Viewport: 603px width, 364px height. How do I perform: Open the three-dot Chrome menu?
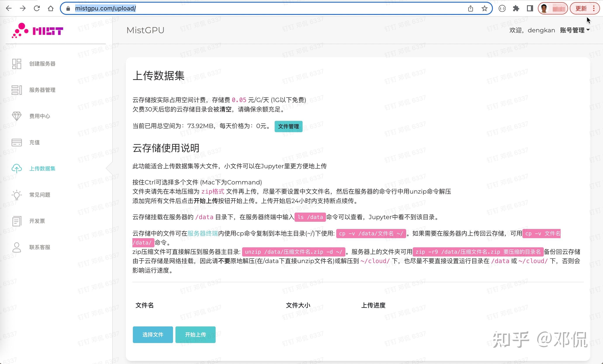[x=594, y=9]
